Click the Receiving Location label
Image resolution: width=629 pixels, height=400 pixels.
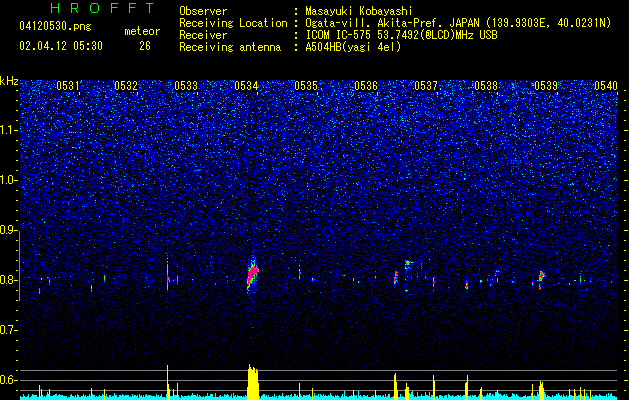pyautogui.click(x=233, y=23)
